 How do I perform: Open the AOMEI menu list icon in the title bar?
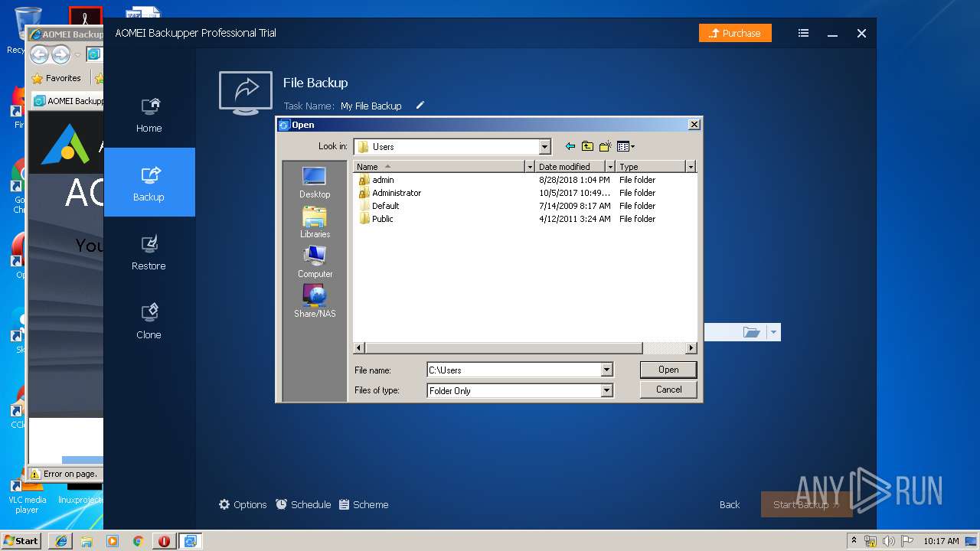803,33
